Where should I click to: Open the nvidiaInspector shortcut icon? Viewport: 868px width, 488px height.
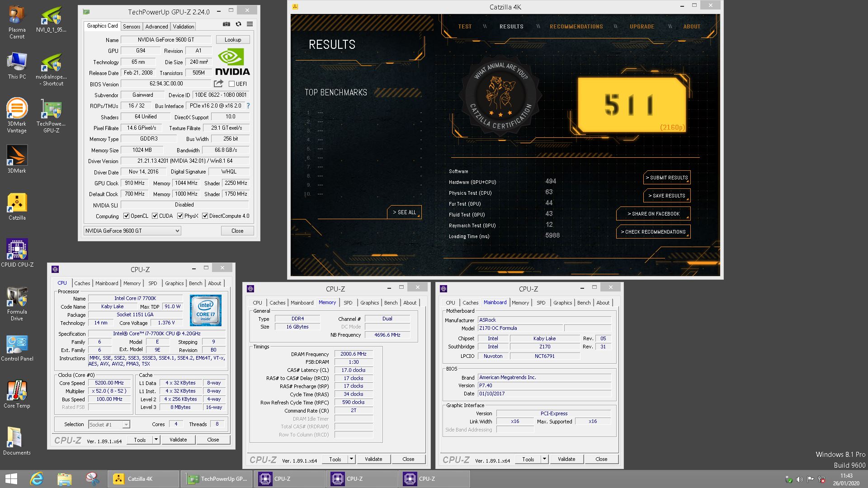pyautogui.click(x=51, y=70)
